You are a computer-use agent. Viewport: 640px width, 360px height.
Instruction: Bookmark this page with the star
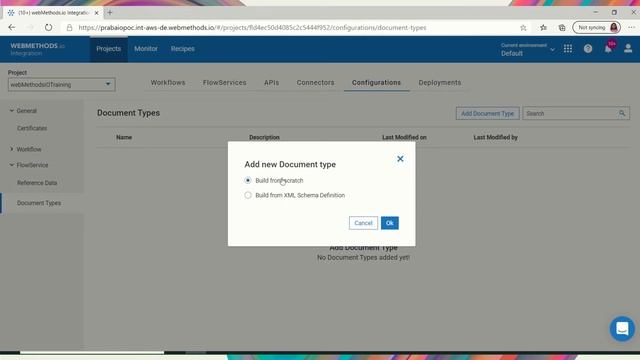pyautogui.click(x=523, y=28)
